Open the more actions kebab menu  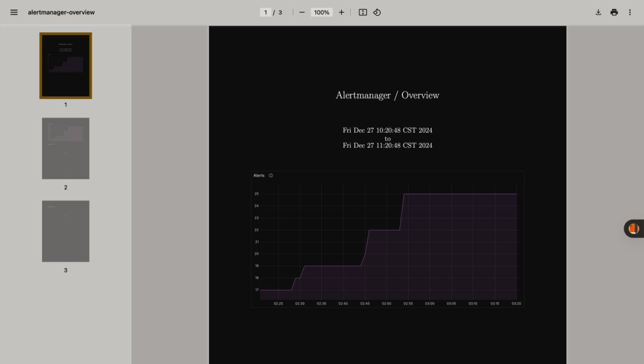(x=630, y=13)
